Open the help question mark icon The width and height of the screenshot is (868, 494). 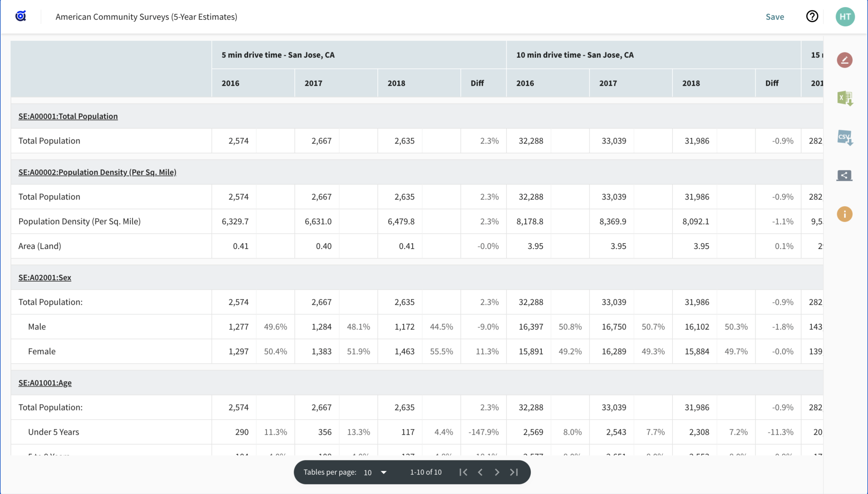812,16
